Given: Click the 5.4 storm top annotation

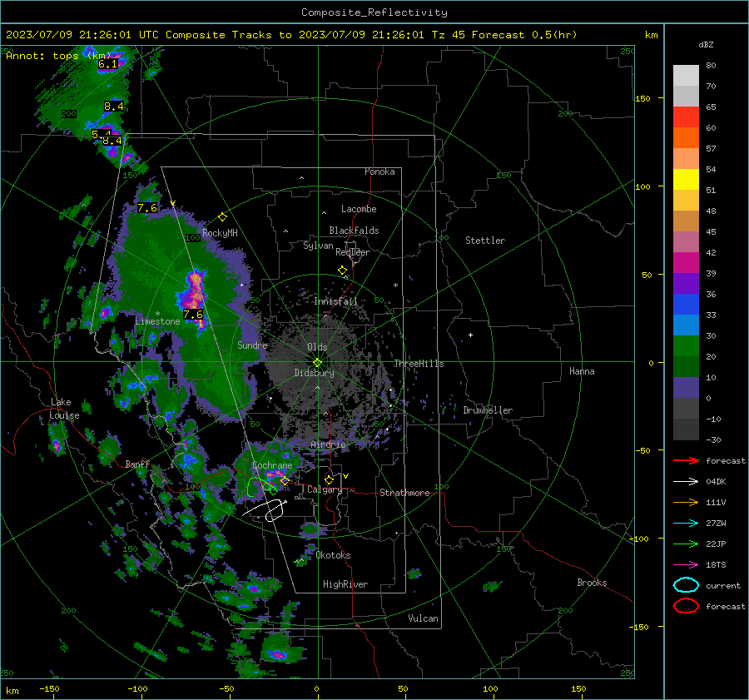Looking at the screenshot, I should click(102, 134).
